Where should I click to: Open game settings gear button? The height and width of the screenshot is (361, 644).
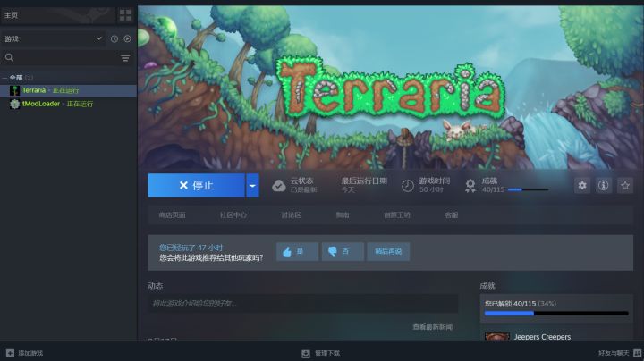(x=582, y=186)
